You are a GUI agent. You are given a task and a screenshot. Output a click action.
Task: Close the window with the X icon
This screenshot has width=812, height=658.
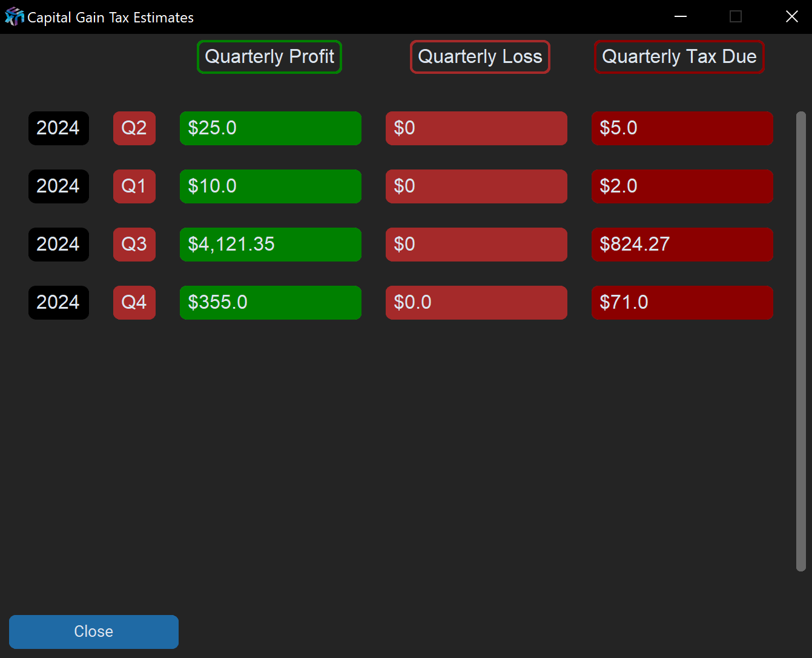791,17
